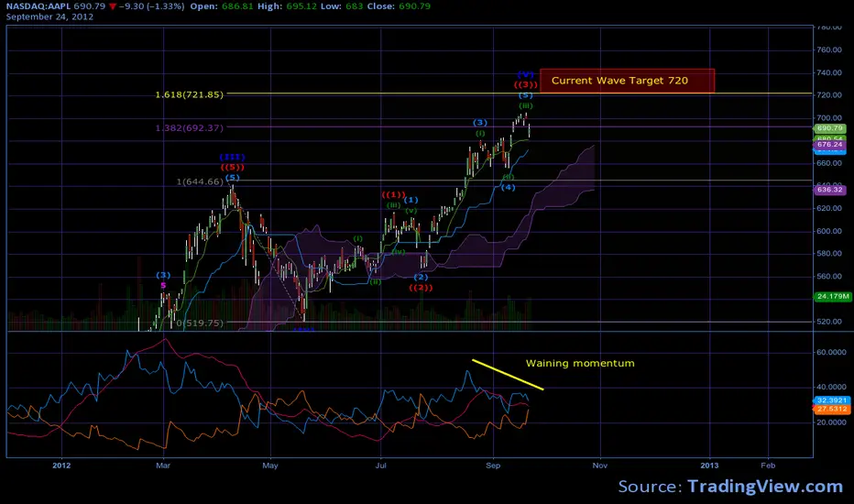Screen dimensions: 854x504
Task: Click the 580.00 price axis label
Action: pos(829,253)
